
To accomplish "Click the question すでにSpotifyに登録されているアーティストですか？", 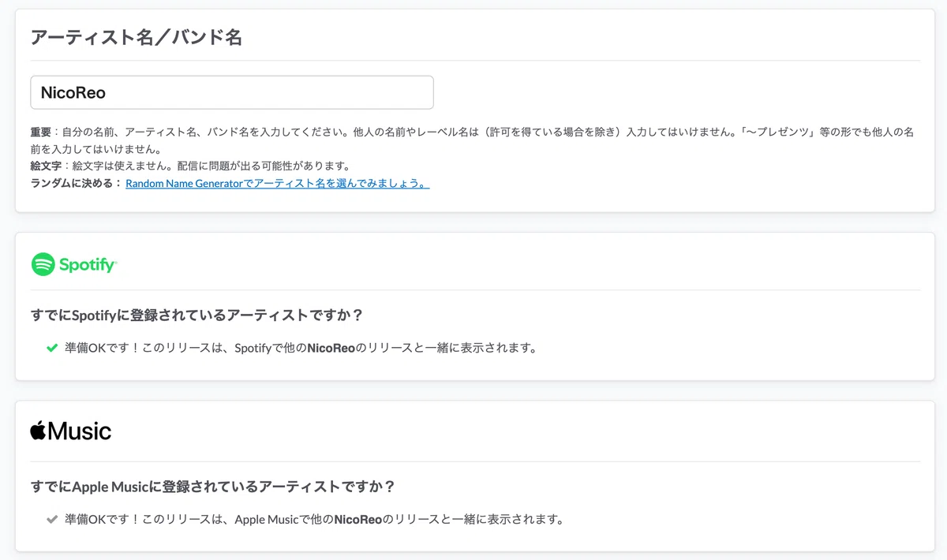I will coord(197,315).
